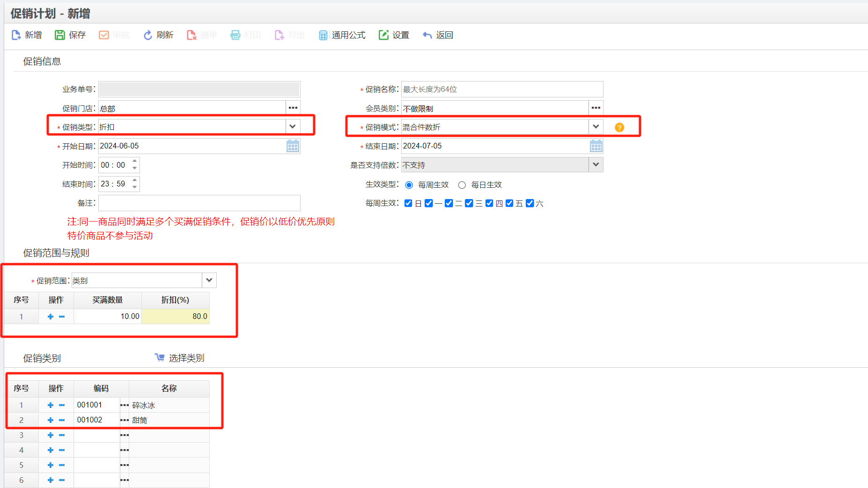The image size is (868, 488).
Task: Uncheck the 一 weekday checkbox
Action: click(428, 203)
